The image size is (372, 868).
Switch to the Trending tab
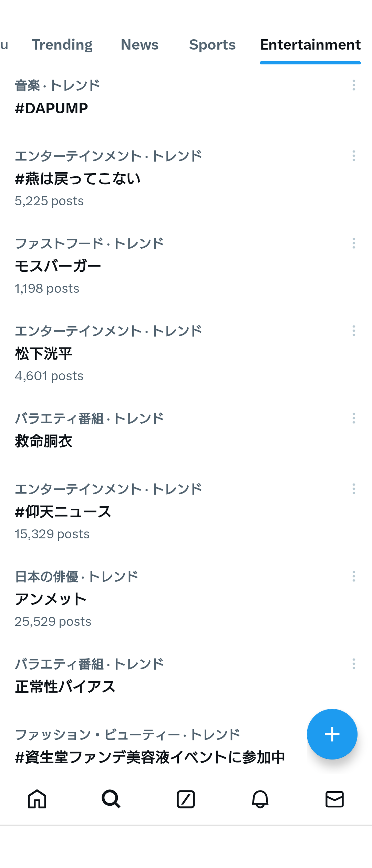pos(62,45)
